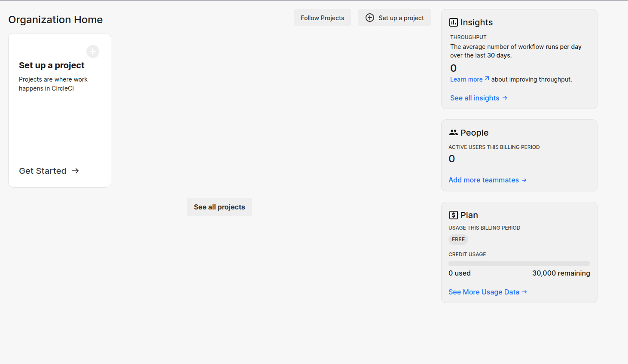Open the See all projects button
This screenshot has height=364, width=628.
tap(219, 207)
